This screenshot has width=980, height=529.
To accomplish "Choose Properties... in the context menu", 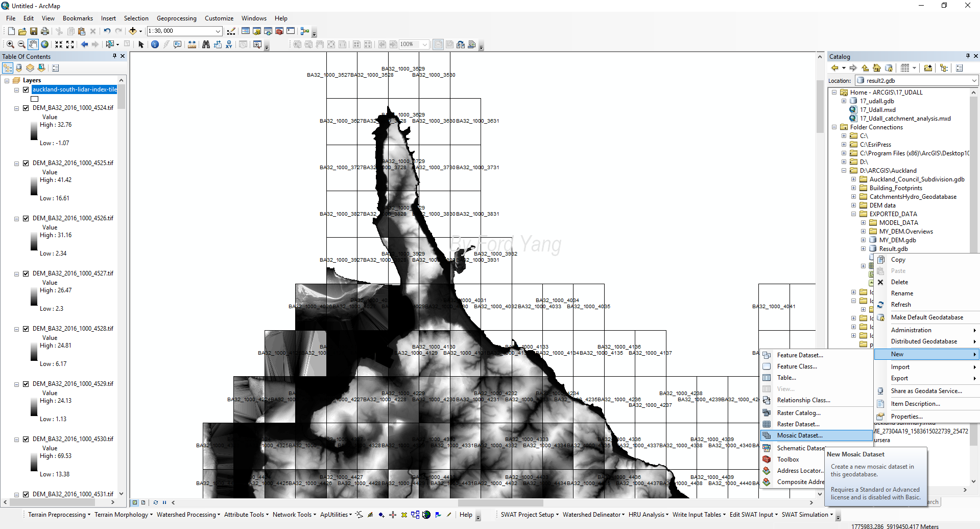I will (926, 417).
